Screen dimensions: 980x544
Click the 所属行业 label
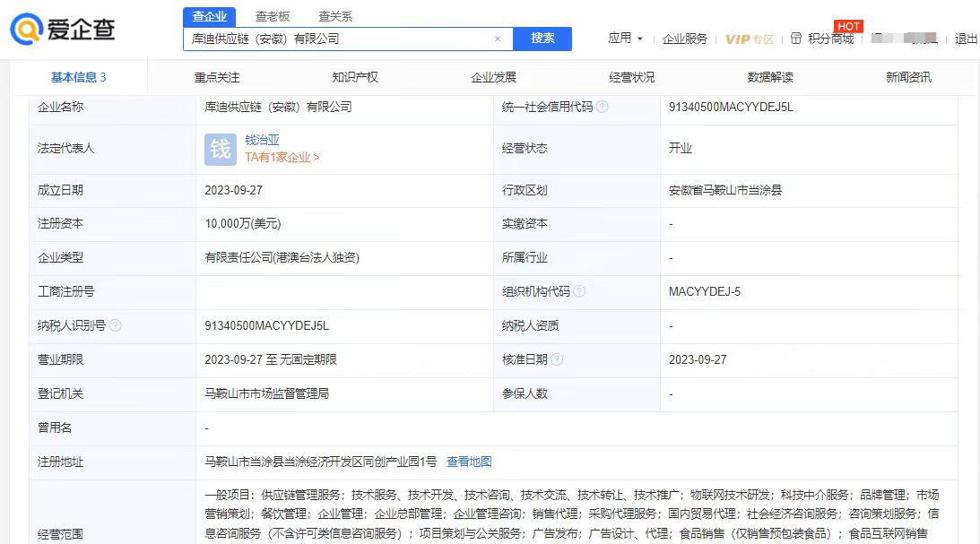click(x=525, y=257)
